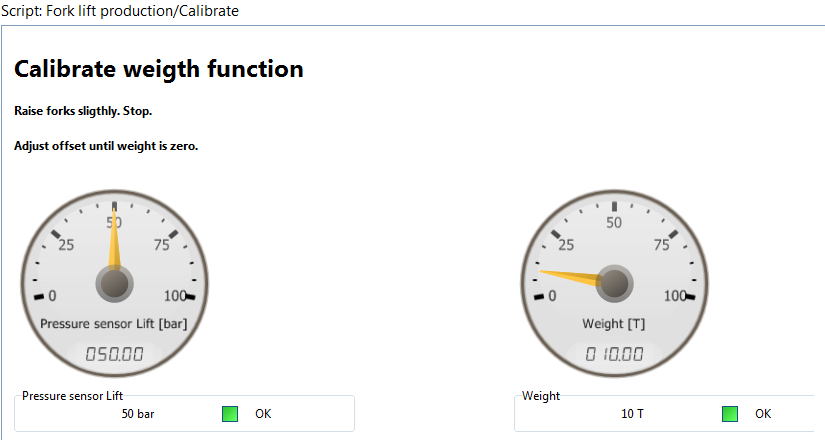Select the 010.00 digital readout on weight gauge
Viewport: 825px width, 440px height.
[x=614, y=354]
